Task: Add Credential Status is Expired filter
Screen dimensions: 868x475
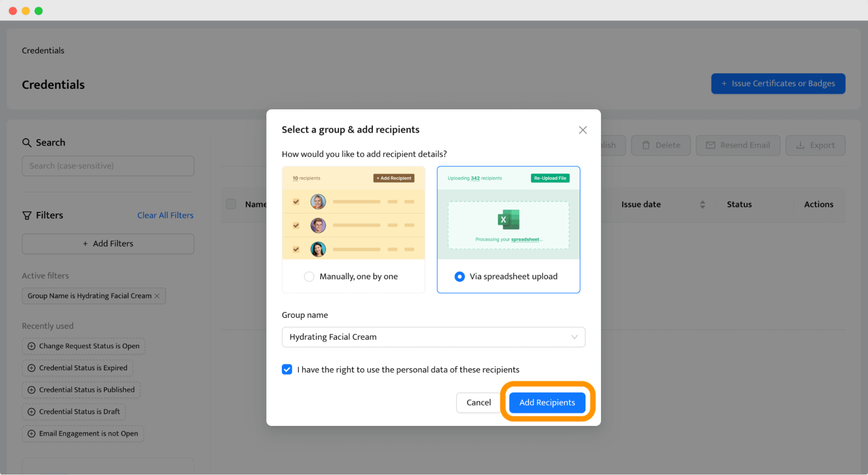Action: [77, 368]
